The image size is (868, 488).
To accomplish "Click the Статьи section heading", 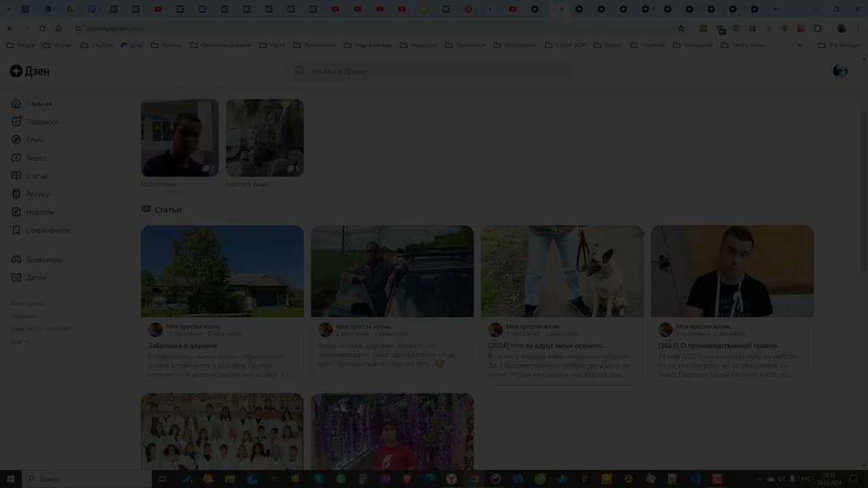I will (x=167, y=210).
